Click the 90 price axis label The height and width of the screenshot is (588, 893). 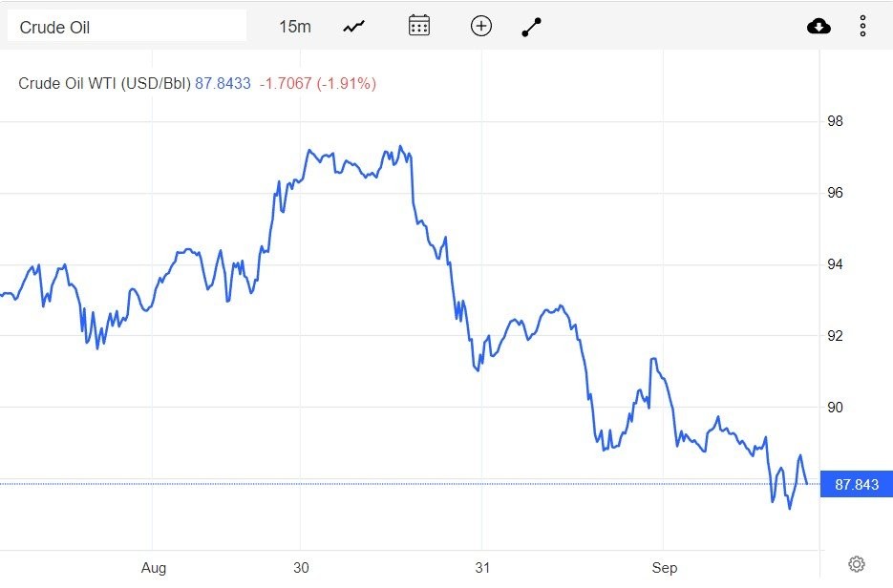coord(835,408)
